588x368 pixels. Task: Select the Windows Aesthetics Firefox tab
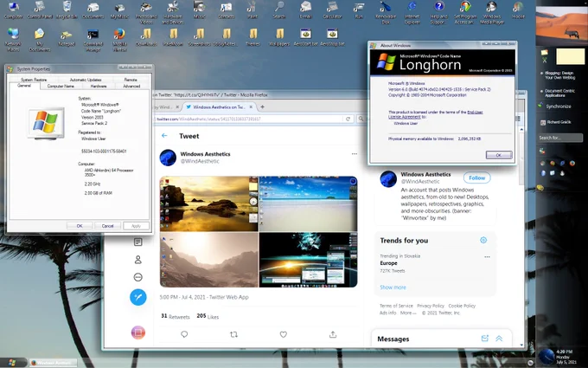pyautogui.click(x=220, y=107)
